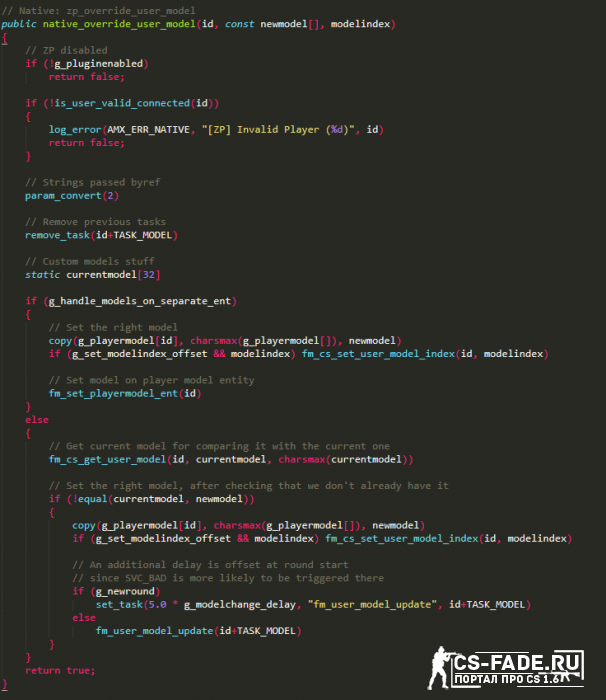Click the AMX_ERR_NATIVE constant
Viewport: 606px width, 700px height.
(x=148, y=129)
